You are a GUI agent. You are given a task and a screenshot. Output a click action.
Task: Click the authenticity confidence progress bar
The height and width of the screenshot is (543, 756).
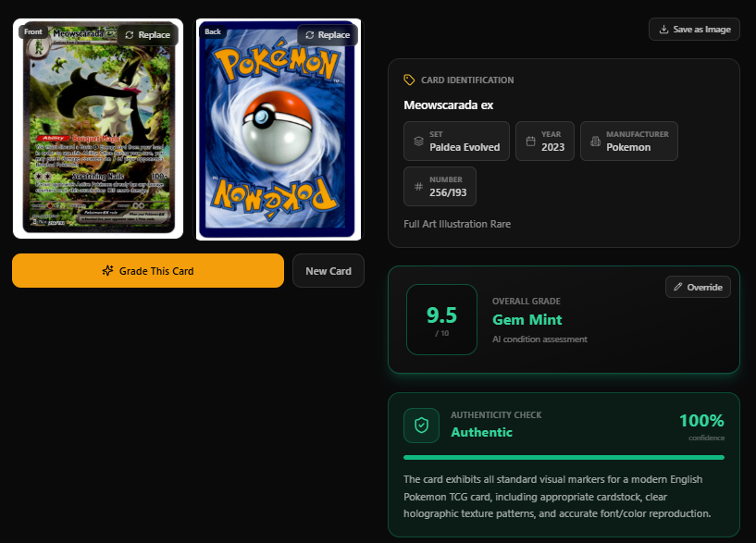tap(564, 457)
